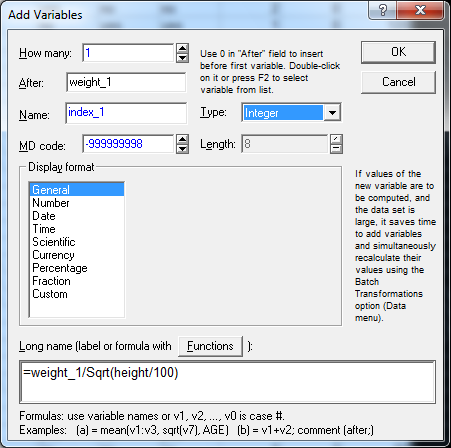Select Currency display format

(77, 255)
